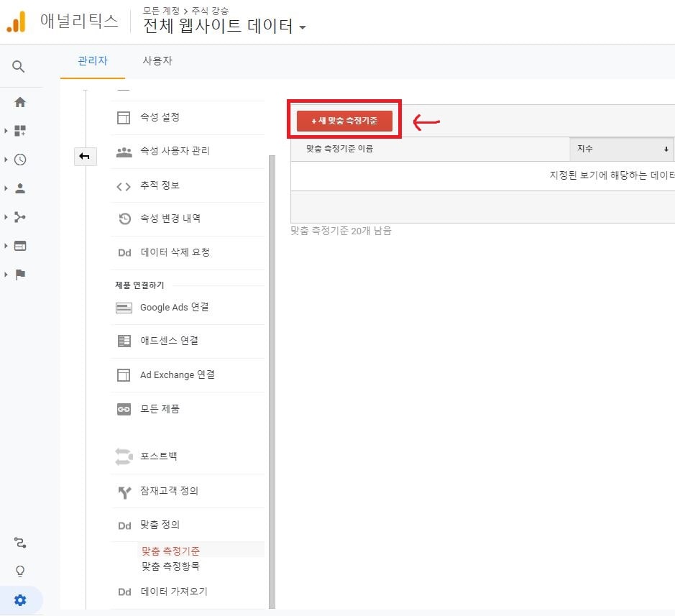Viewport: 675px width, 616px height.
Task: Click 모든 계정 breadcrumb text
Action: pyautogui.click(x=161, y=11)
